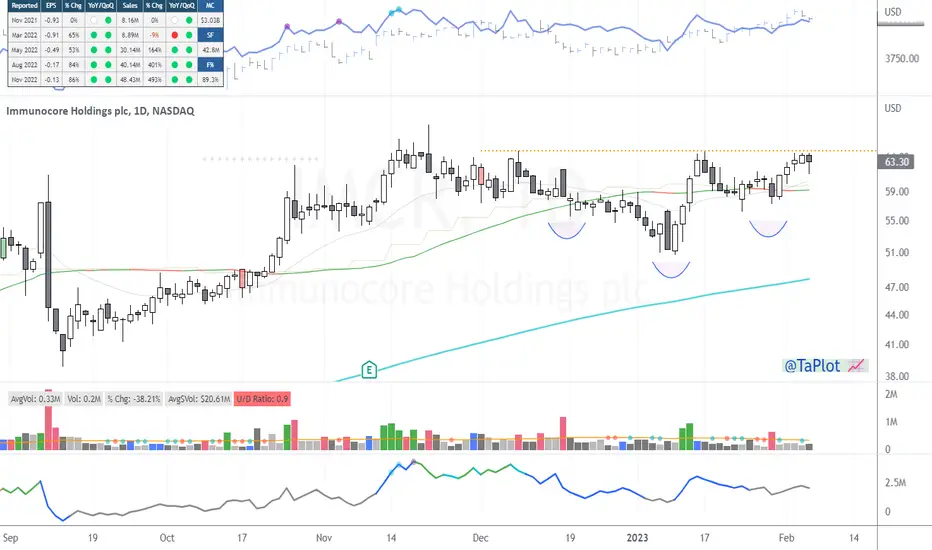Click the Nov label on time axis
The width and height of the screenshot is (932, 550).
(x=324, y=538)
